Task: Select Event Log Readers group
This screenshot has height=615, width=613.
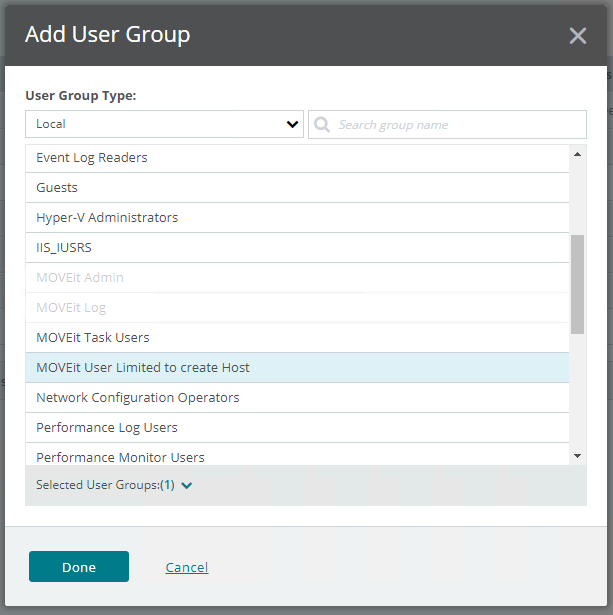Action: click(x=297, y=158)
